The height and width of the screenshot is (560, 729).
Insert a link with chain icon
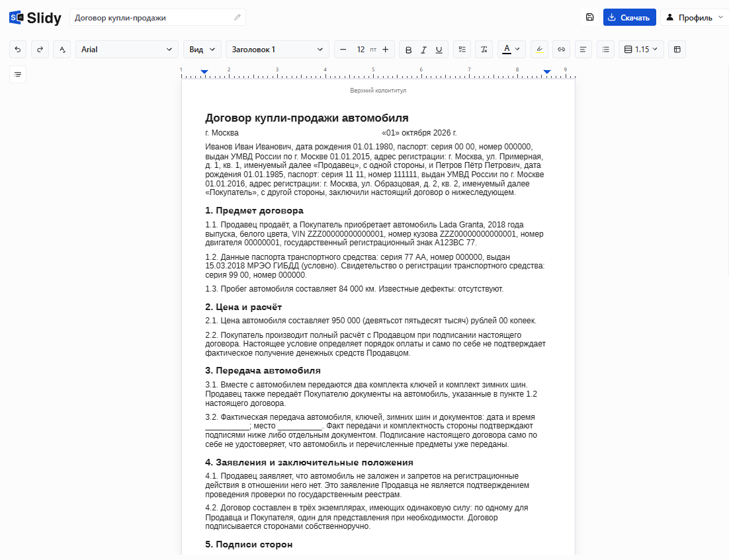561,50
